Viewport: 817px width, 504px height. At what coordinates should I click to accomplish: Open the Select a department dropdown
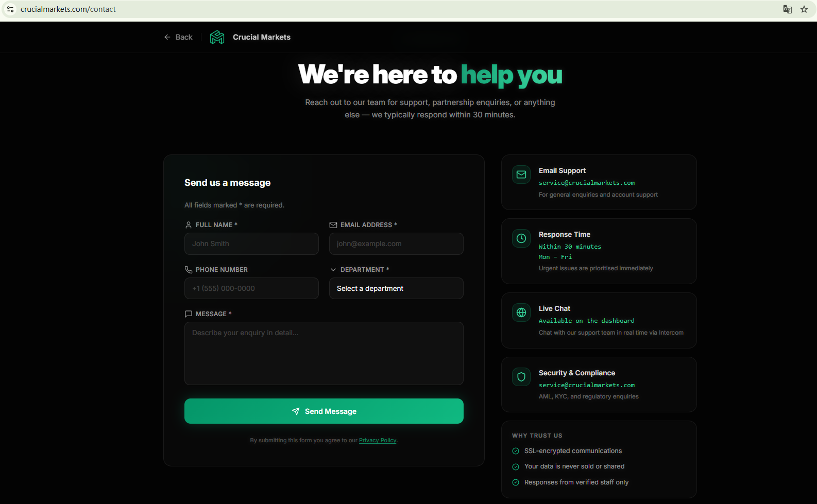point(396,288)
